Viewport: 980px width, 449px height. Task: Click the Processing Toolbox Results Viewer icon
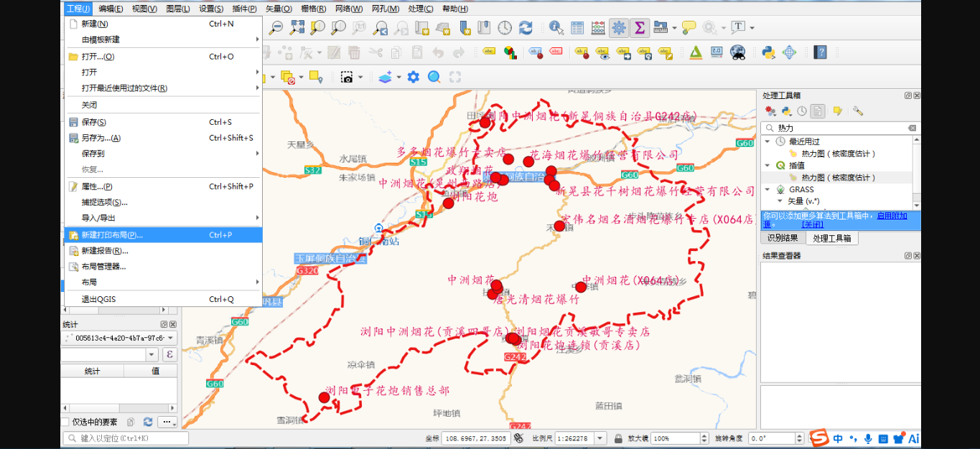[817, 111]
